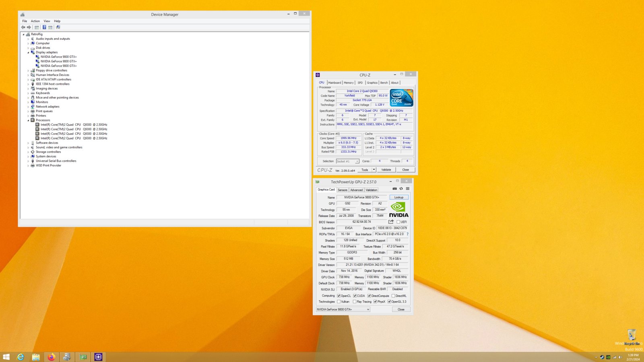Screen dimensions: 644x362
Task: Expand the Disk drives node
Action: pos(28,48)
